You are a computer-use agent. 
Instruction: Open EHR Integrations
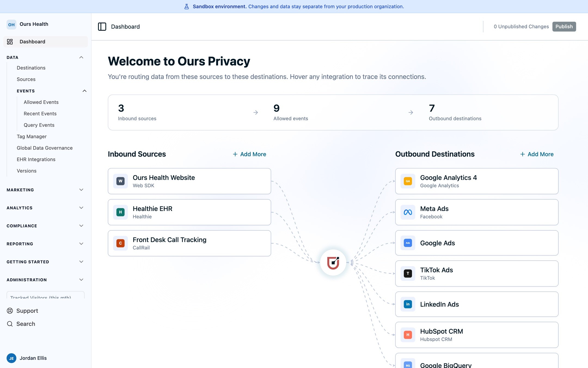point(36,159)
